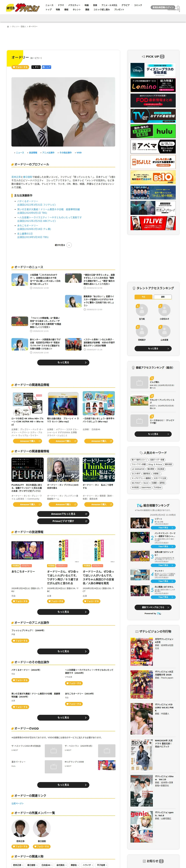Open search via the magnifier icon

click(178, 7)
